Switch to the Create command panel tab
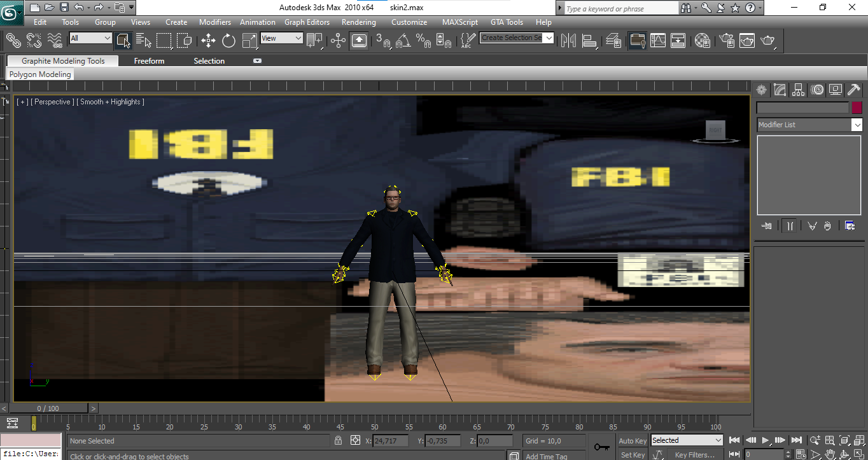 click(x=762, y=90)
